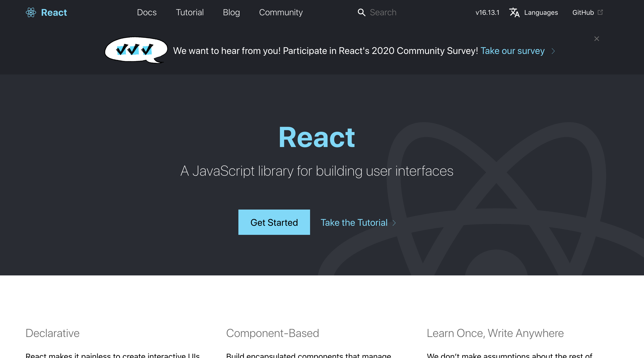Click the Get Started button
The image size is (644, 358).
click(274, 222)
